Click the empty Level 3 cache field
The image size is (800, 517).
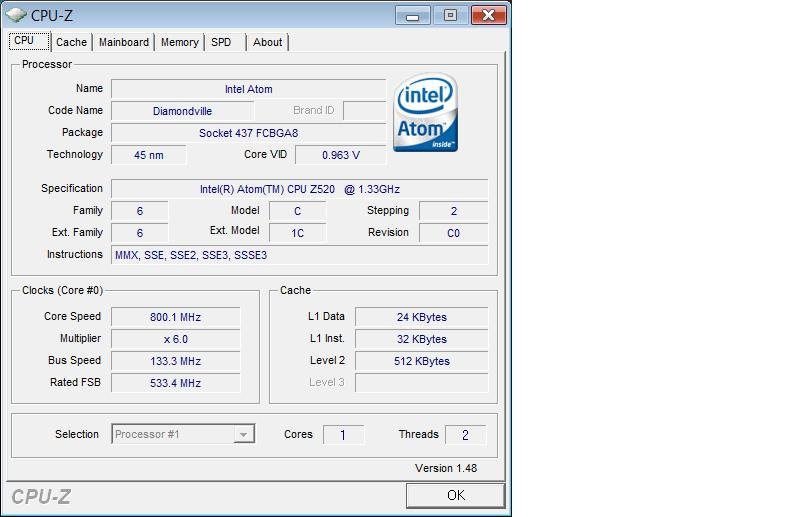click(421, 383)
